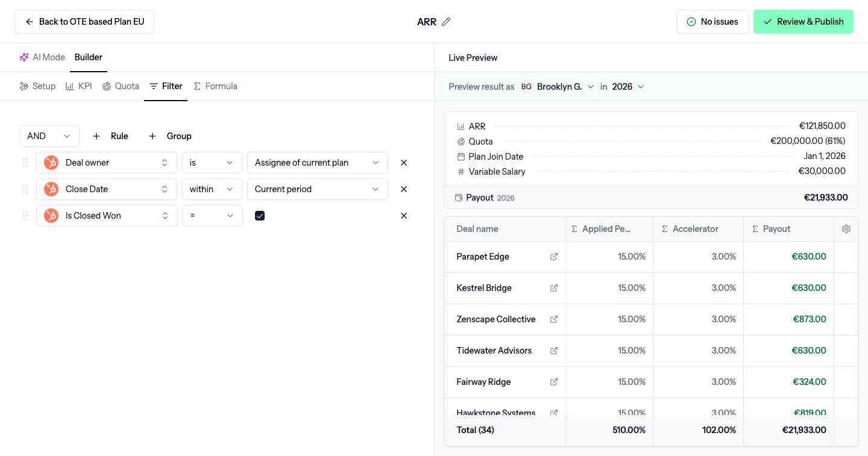868x456 pixels.
Task: Delete the Close Date filter rule
Action: (404, 189)
